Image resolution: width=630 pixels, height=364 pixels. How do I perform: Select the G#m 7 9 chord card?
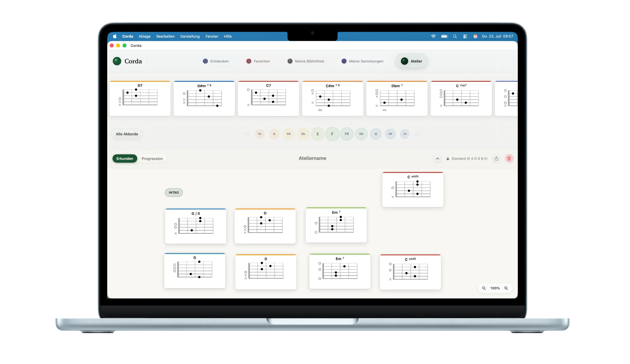pyautogui.click(x=204, y=98)
